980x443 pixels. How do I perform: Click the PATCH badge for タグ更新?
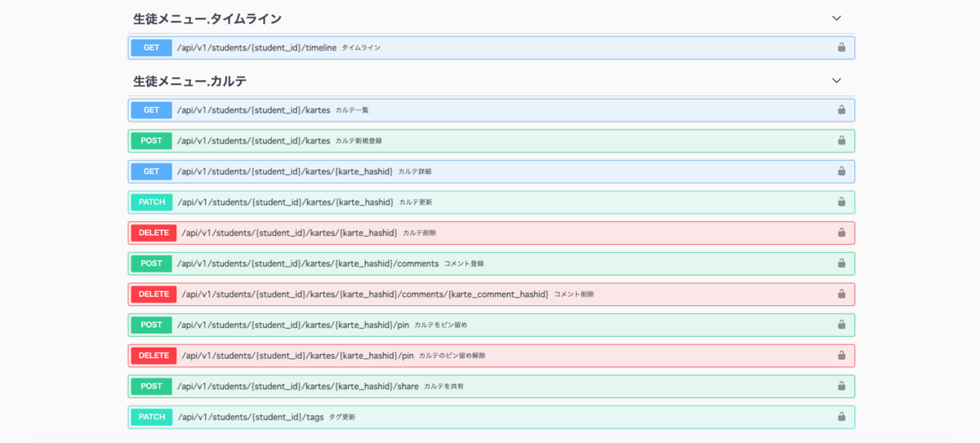(152, 417)
